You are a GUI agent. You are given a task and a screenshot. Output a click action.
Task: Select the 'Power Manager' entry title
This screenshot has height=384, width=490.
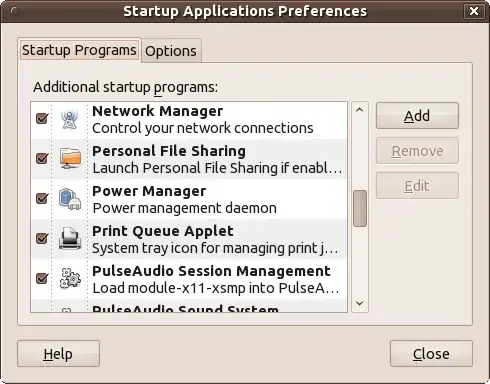click(x=149, y=191)
